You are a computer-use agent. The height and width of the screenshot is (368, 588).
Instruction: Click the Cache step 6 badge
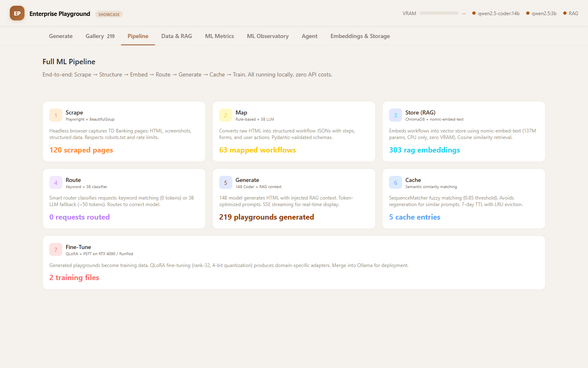tap(395, 183)
